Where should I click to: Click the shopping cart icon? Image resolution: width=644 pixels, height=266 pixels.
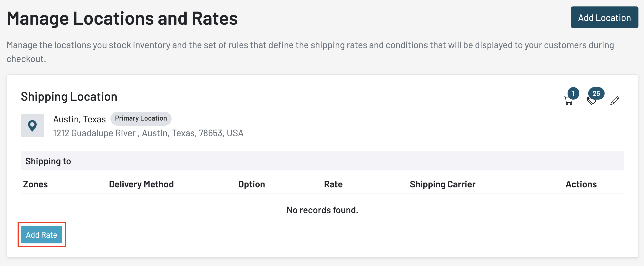pyautogui.click(x=568, y=101)
